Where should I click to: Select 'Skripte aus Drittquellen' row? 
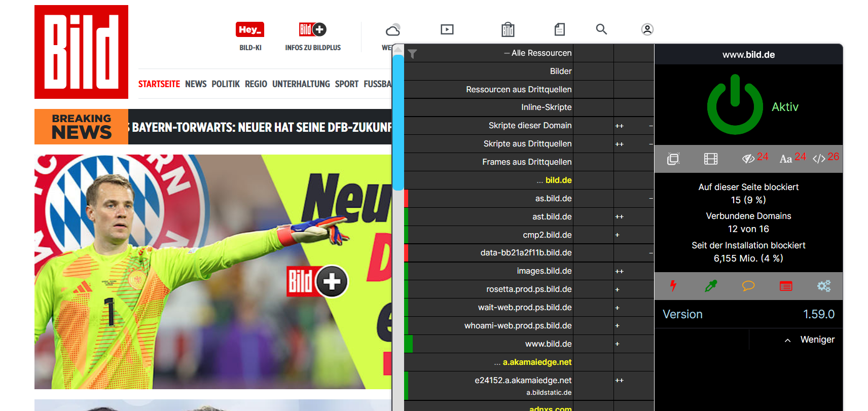529,144
